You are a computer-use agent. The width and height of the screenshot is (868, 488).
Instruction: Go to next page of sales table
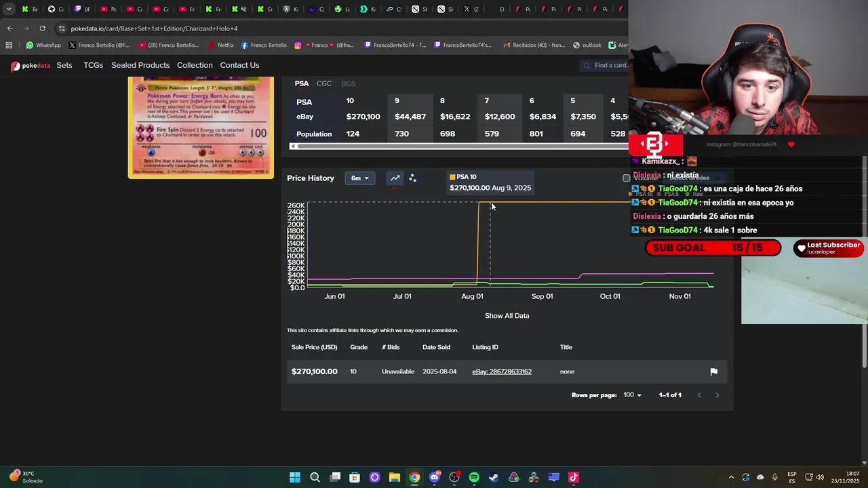pyautogui.click(x=717, y=395)
